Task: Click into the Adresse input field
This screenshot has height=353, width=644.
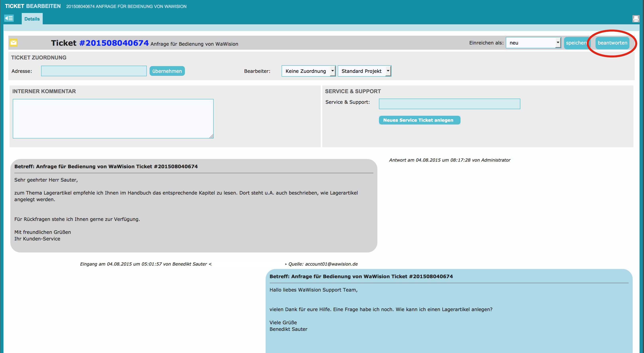Action: click(94, 71)
